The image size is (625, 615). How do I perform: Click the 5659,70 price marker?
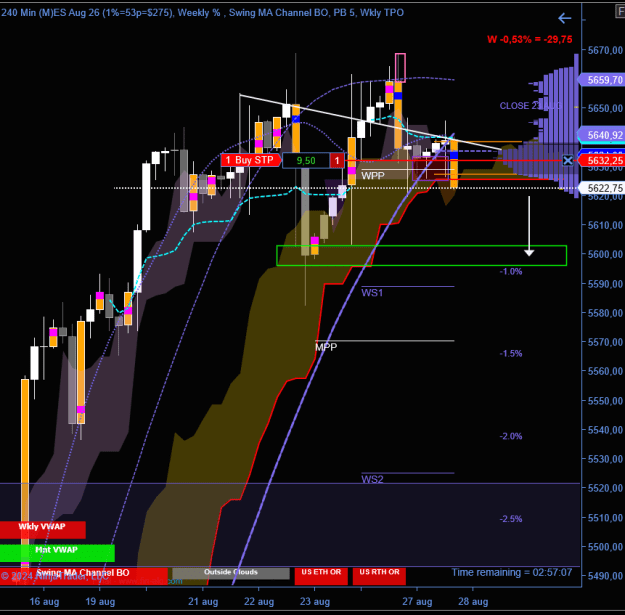pos(602,80)
